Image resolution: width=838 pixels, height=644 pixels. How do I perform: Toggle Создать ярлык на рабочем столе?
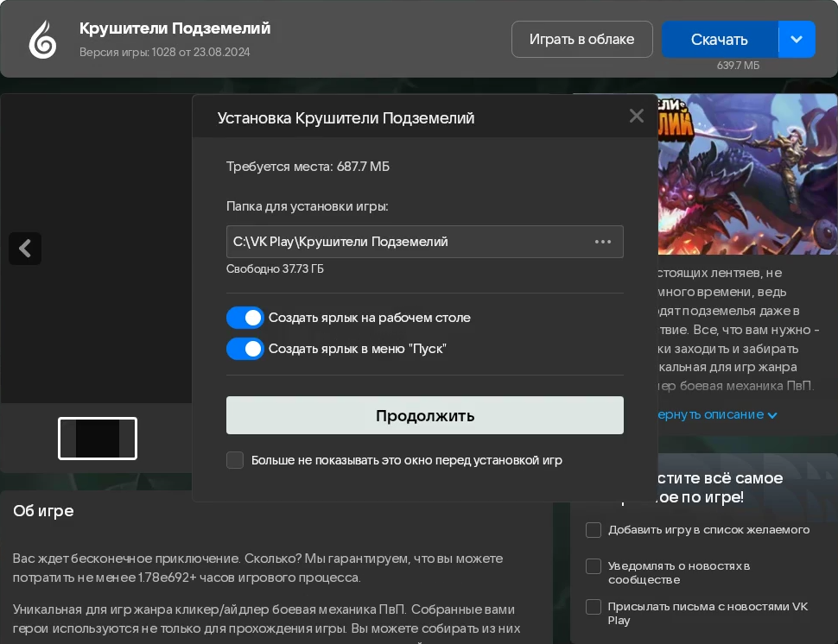(x=244, y=318)
